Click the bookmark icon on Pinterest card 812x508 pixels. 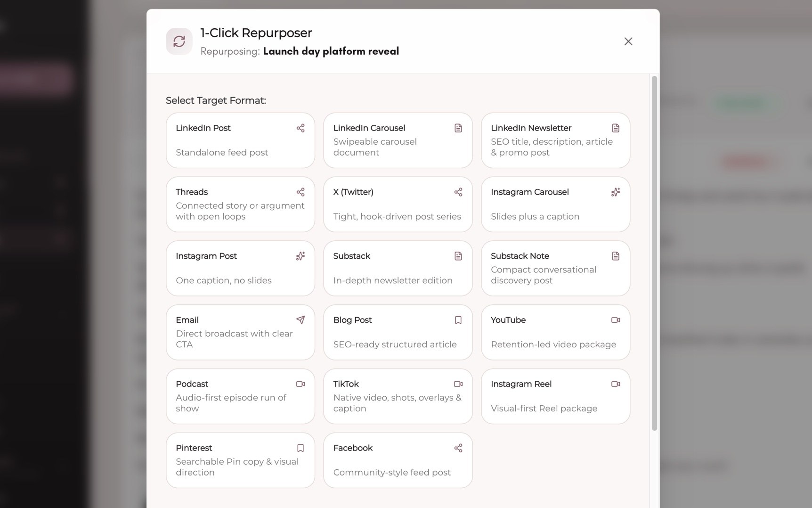(x=300, y=448)
